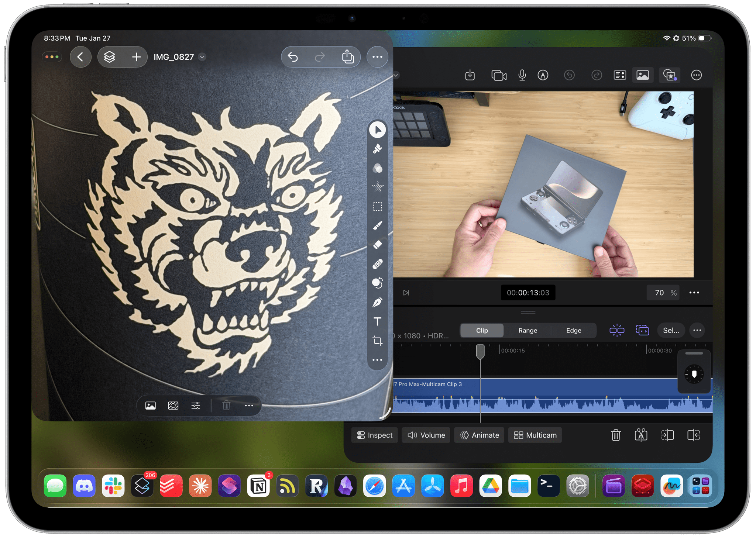This screenshot has height=538, width=756.
Task: Select the Pen tool in Pixelmator toolbar
Action: point(377,303)
